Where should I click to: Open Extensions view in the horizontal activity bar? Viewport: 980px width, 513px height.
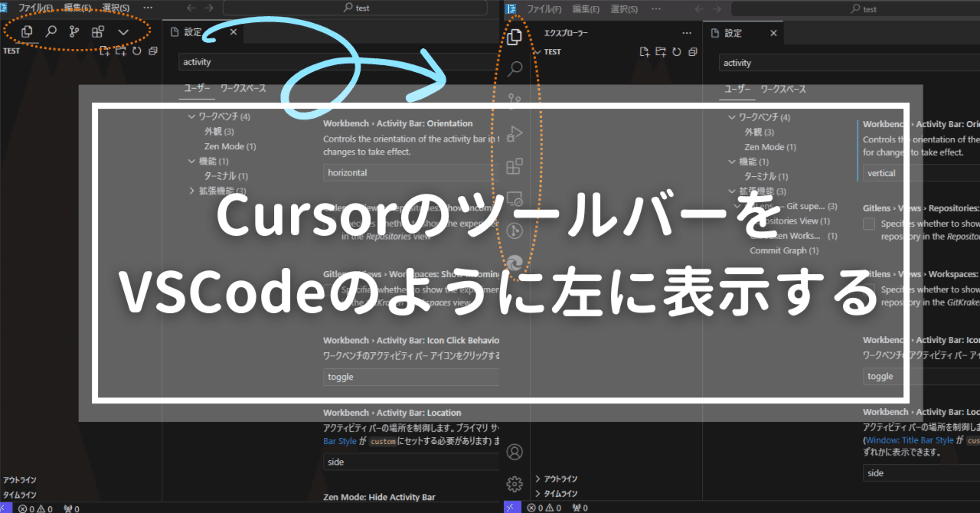pyautogui.click(x=97, y=31)
